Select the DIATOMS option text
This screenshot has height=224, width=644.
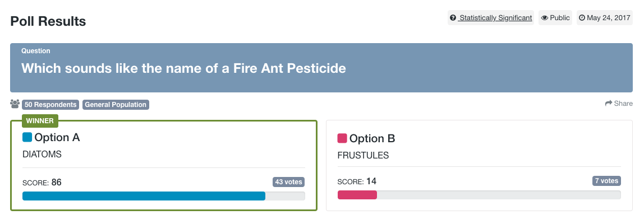(x=42, y=154)
